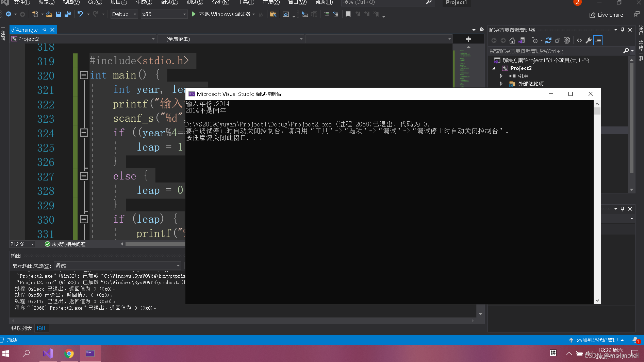Click the editor horizontal scrollbar
The image size is (644, 362).
point(155,244)
